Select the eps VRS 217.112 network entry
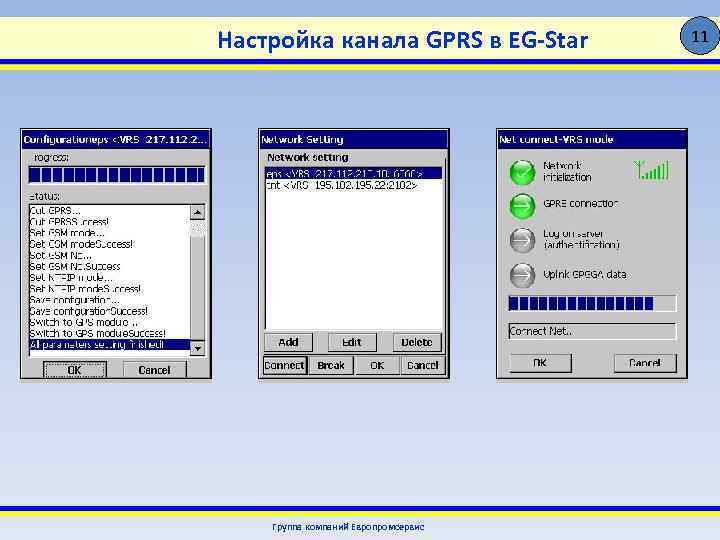720x540 pixels. [353, 174]
